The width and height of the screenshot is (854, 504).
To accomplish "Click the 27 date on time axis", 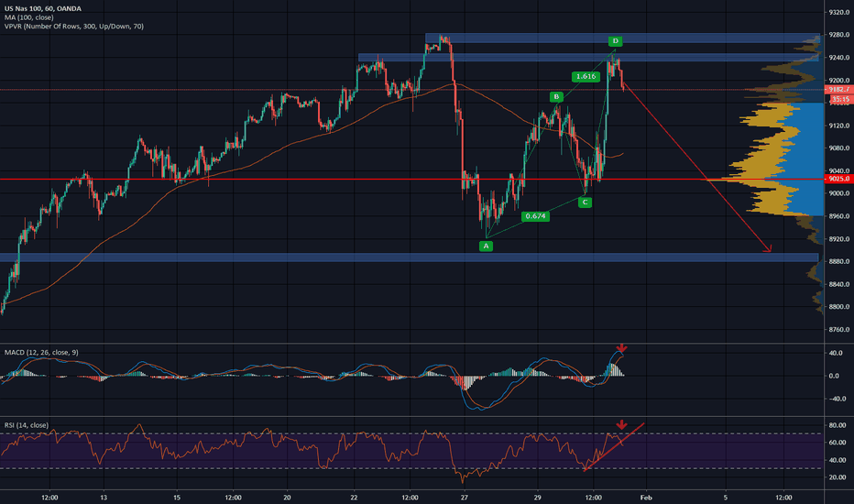I will pos(464,498).
